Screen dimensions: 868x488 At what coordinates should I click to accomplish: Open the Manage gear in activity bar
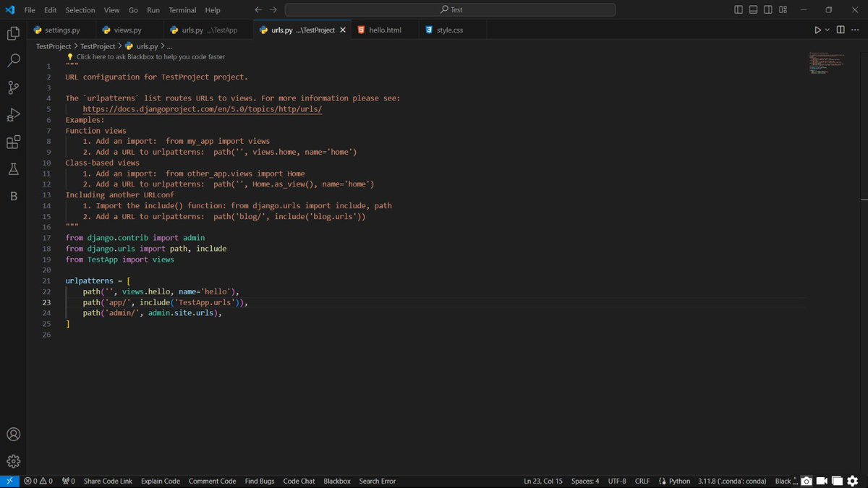point(13,461)
